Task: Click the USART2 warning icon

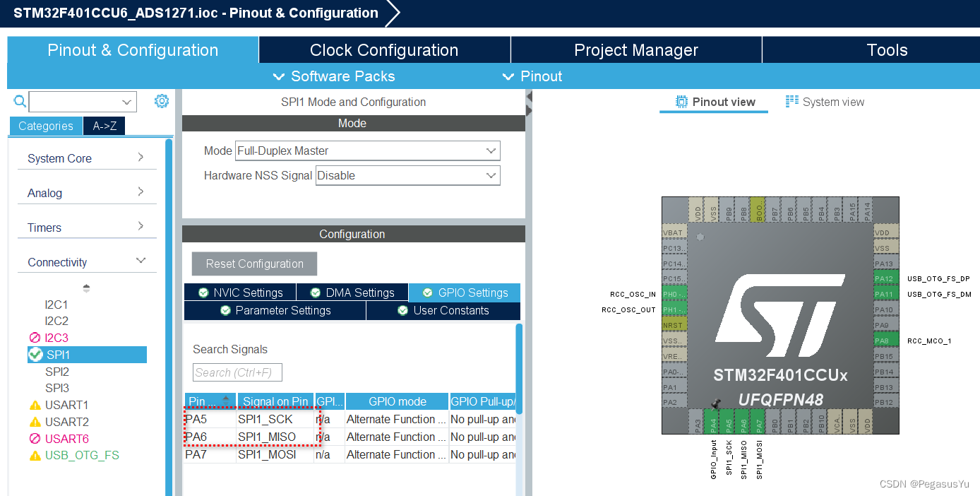Action: (x=35, y=422)
